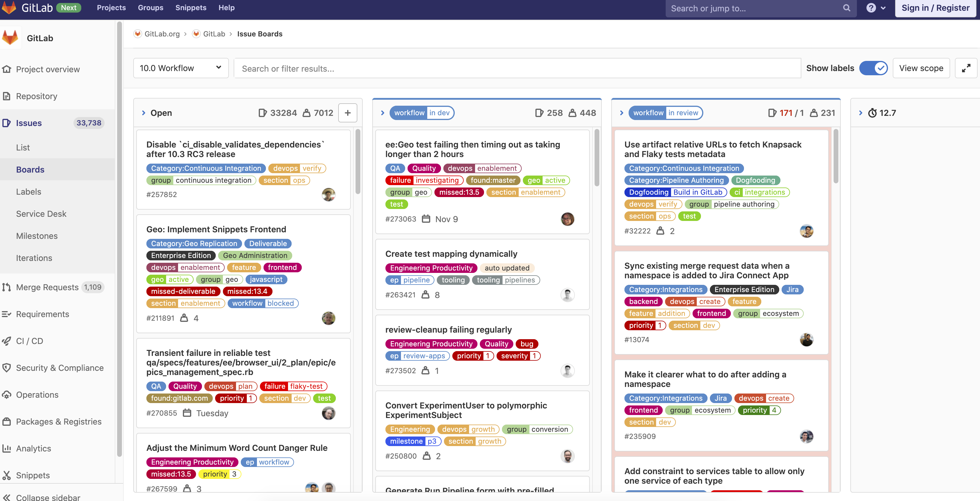Click the Analytics chart icon
This screenshot has width=980, height=501.
click(7, 448)
